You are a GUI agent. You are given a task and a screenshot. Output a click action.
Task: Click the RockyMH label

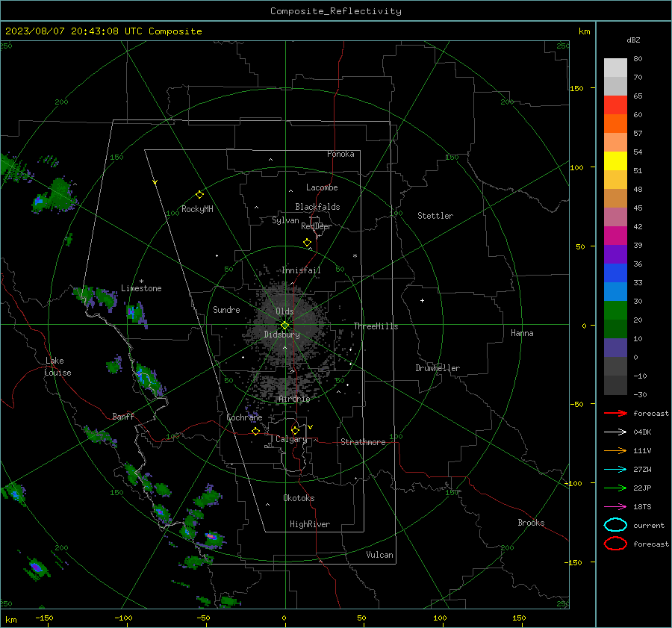[x=197, y=209]
